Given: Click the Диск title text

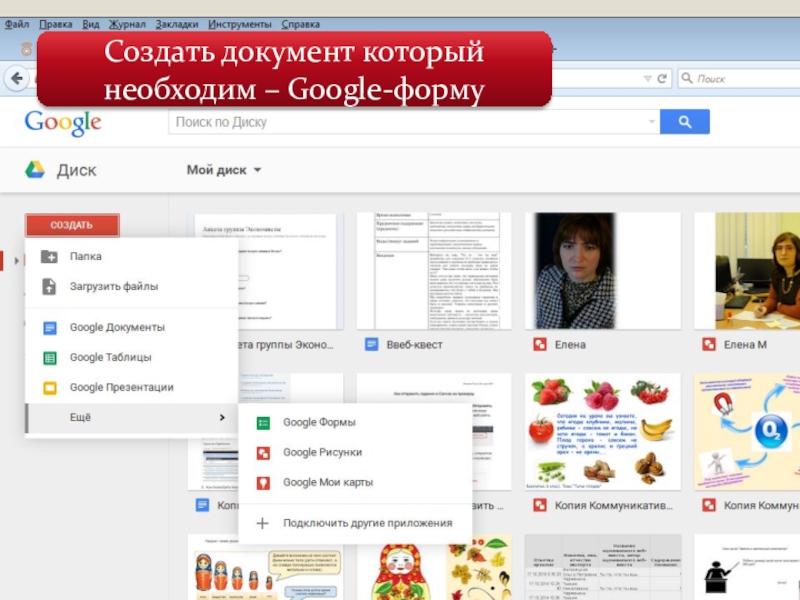Looking at the screenshot, I should pyautogui.click(x=77, y=170).
